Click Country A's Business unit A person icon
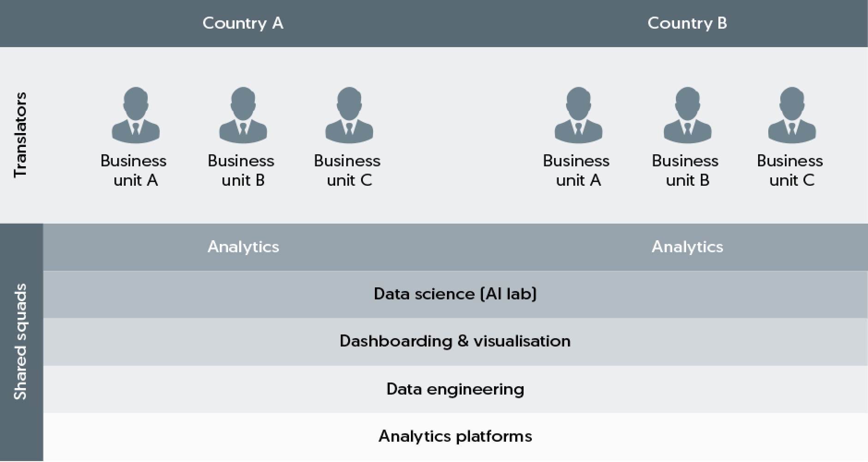Screen dimensions: 868x462 pos(136,115)
